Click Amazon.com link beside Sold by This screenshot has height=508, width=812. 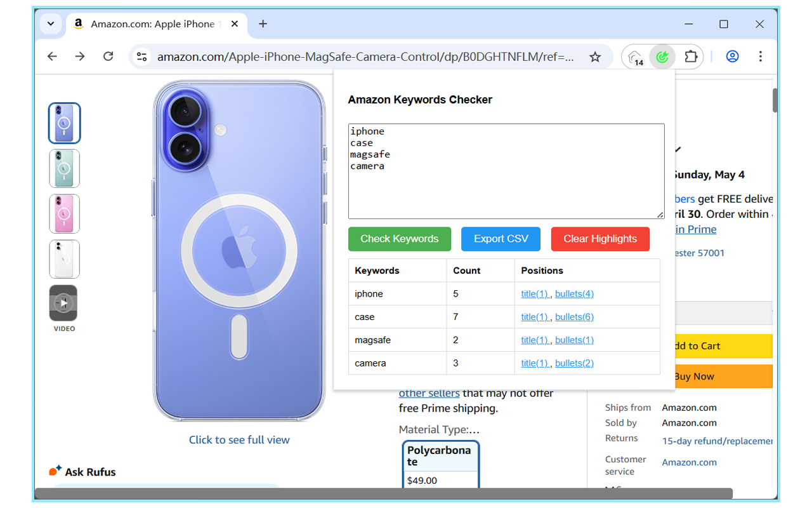(x=689, y=423)
